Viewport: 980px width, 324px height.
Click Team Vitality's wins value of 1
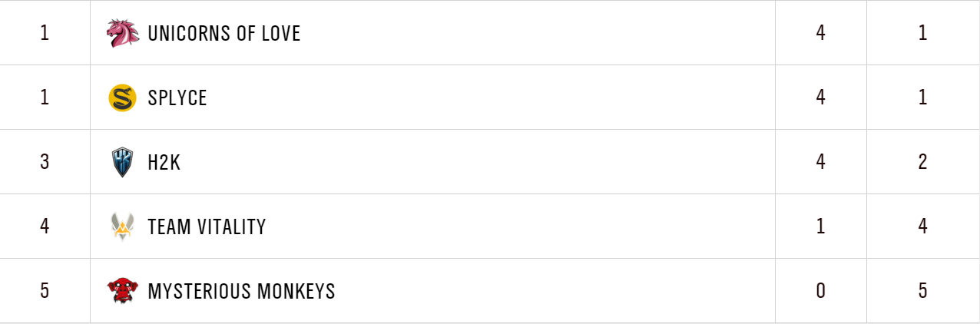(821, 227)
